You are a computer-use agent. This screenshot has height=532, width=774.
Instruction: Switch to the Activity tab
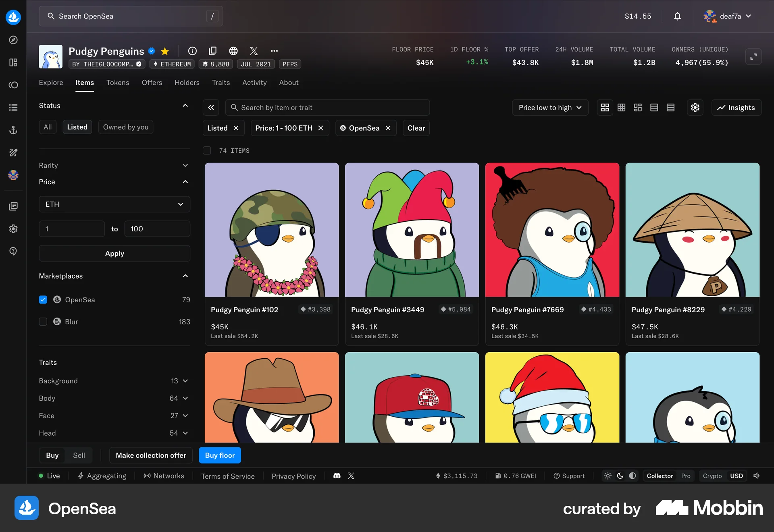(x=254, y=83)
